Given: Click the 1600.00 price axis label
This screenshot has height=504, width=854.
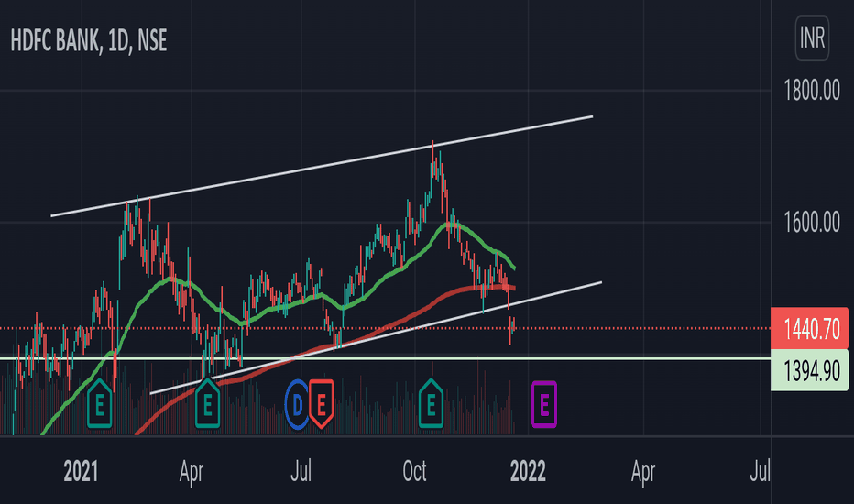Looking at the screenshot, I should coord(812,223).
